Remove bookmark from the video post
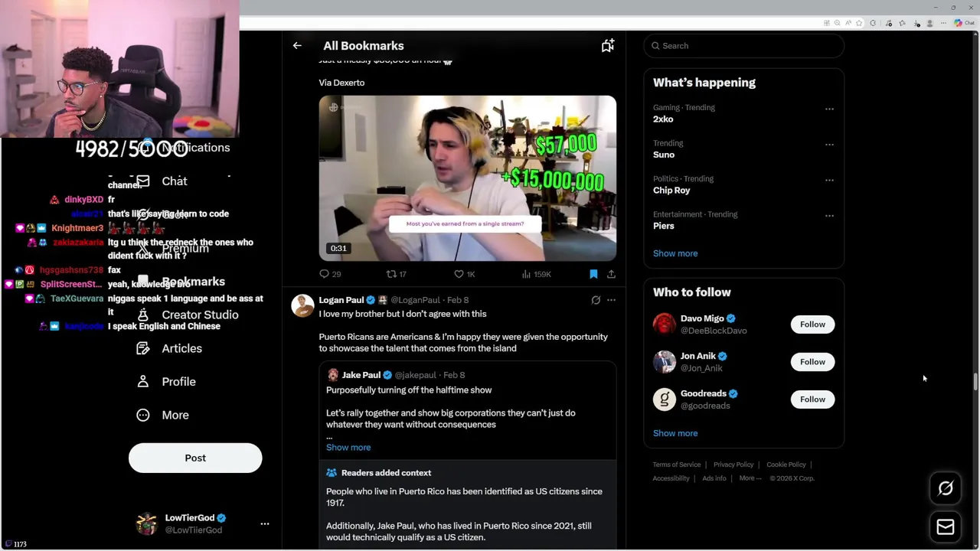Image resolution: width=980 pixels, height=551 pixels. [593, 274]
